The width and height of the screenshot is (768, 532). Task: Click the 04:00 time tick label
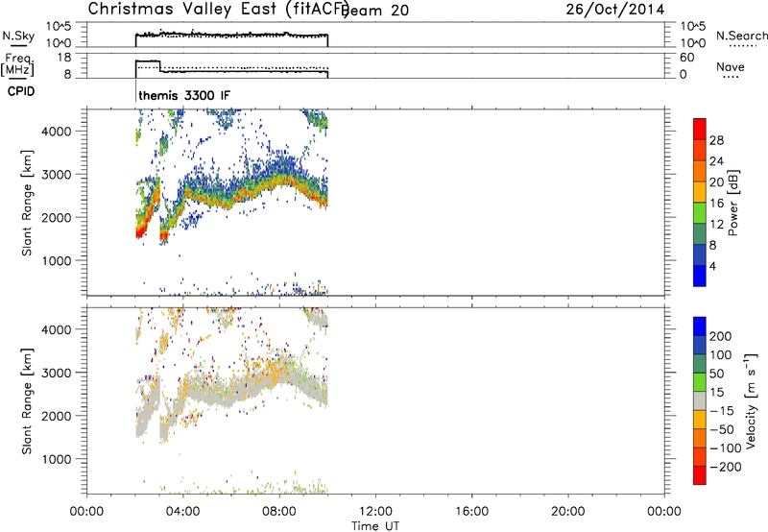pyautogui.click(x=182, y=512)
